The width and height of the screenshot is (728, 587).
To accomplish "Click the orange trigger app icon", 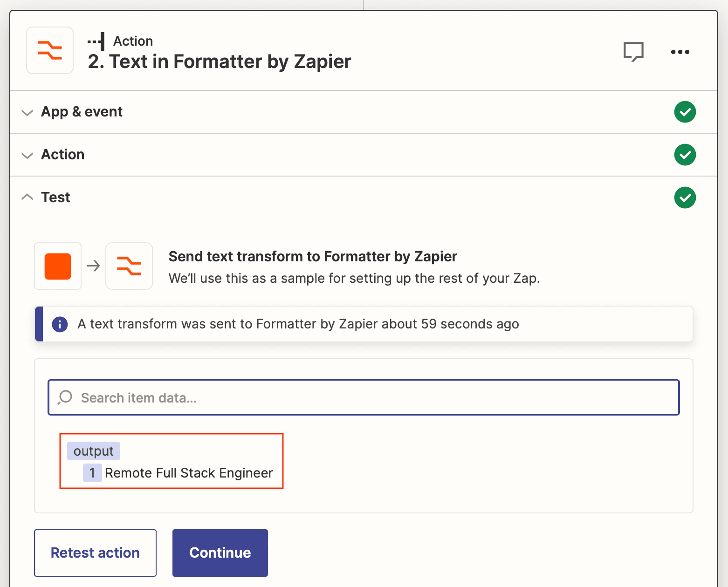I will pyautogui.click(x=57, y=266).
